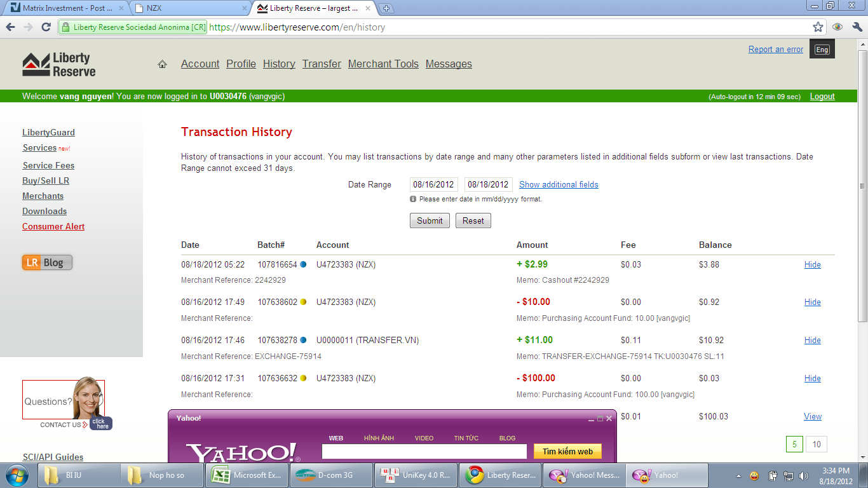Click the yellow dot beside batch 107638602

coord(303,302)
